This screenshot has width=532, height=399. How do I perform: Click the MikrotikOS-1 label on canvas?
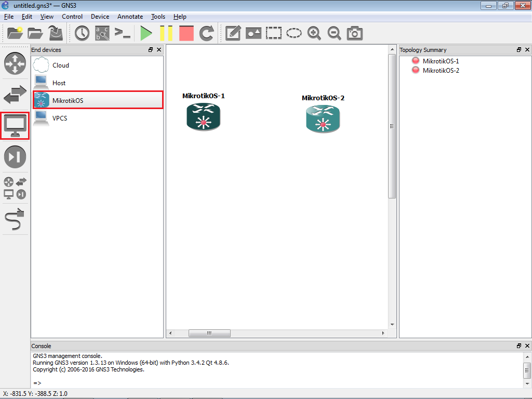(204, 96)
